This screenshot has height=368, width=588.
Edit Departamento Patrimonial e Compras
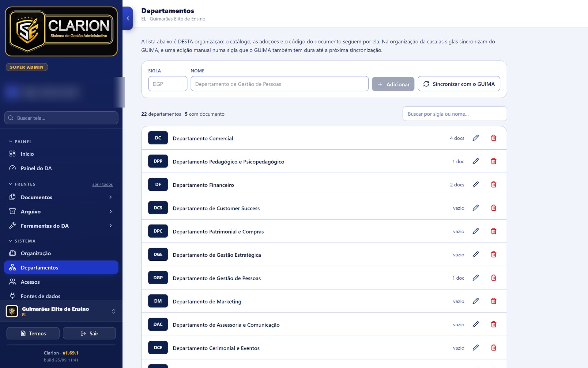[x=476, y=231]
